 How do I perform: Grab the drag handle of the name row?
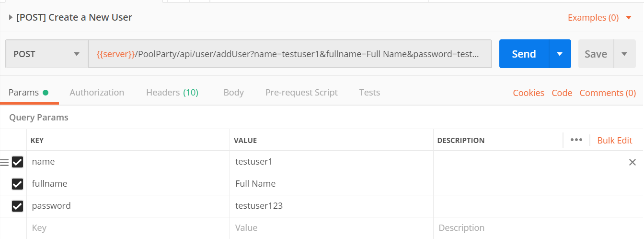click(x=4, y=162)
